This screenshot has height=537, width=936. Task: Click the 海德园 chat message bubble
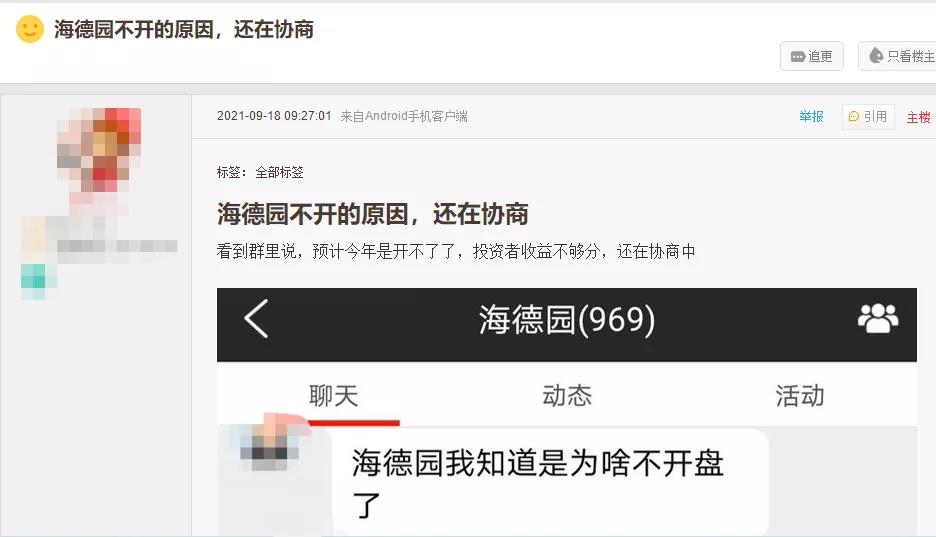click(549, 482)
